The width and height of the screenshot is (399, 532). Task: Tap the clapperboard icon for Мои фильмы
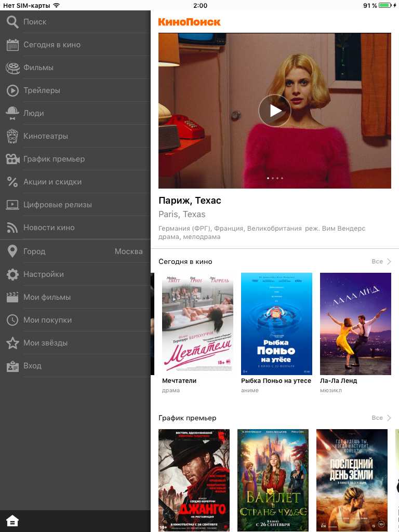point(12,297)
